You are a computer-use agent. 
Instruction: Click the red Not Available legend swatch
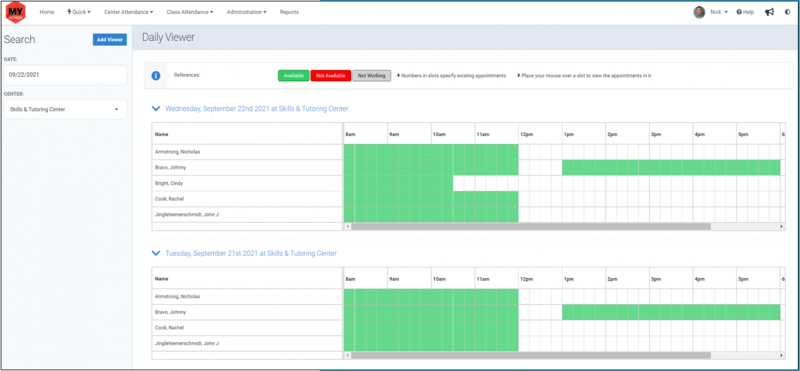click(x=331, y=76)
